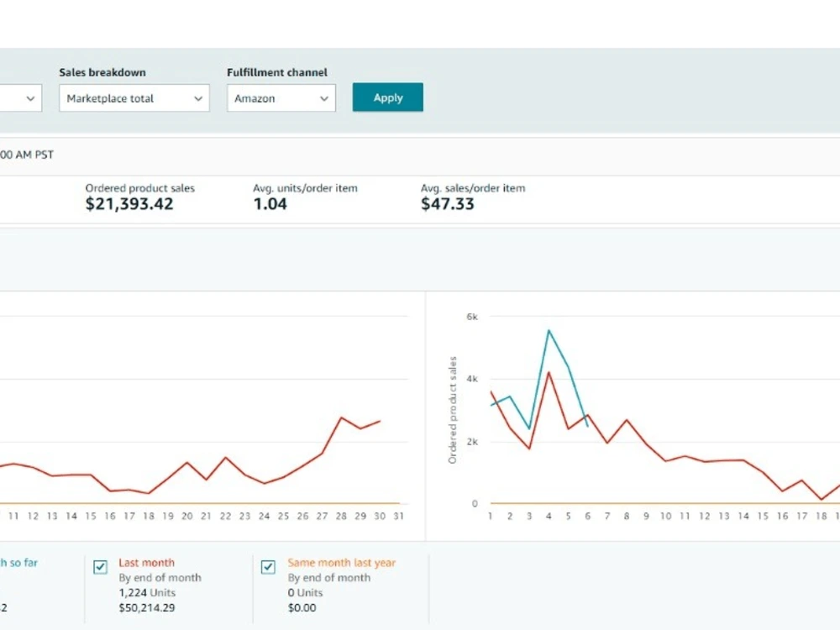Toggle the Last month checkbox
840x630 pixels.
[100, 567]
